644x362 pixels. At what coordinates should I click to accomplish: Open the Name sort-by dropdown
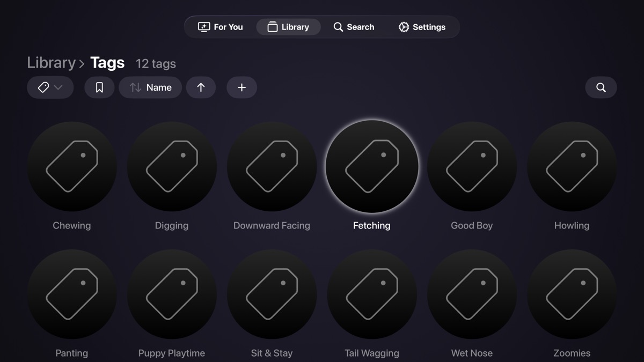pyautogui.click(x=150, y=87)
